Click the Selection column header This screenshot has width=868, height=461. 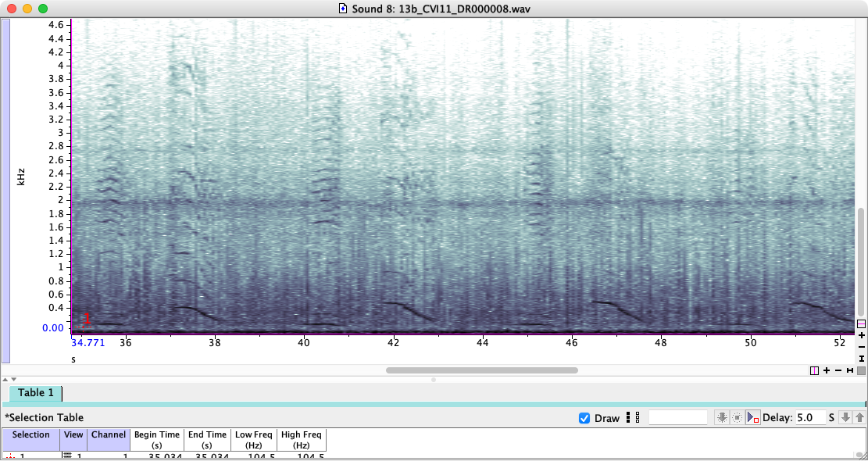click(31, 440)
